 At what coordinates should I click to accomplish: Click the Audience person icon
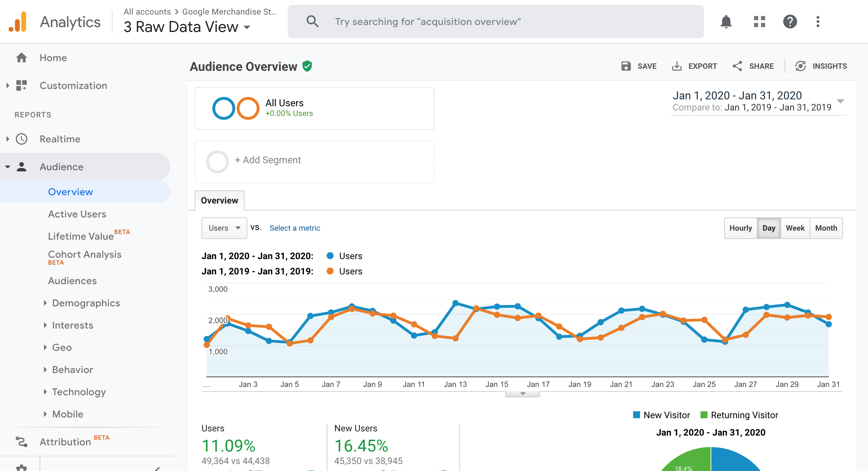pos(22,167)
